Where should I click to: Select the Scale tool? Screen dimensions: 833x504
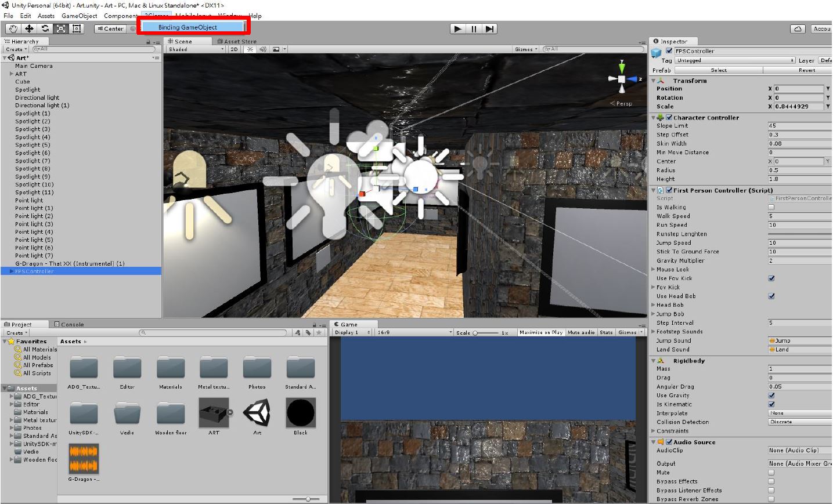tap(60, 28)
